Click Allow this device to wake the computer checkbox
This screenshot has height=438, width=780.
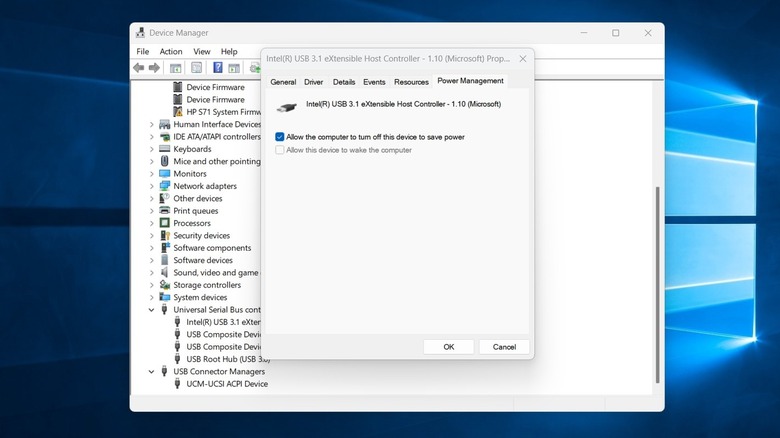[x=280, y=150]
